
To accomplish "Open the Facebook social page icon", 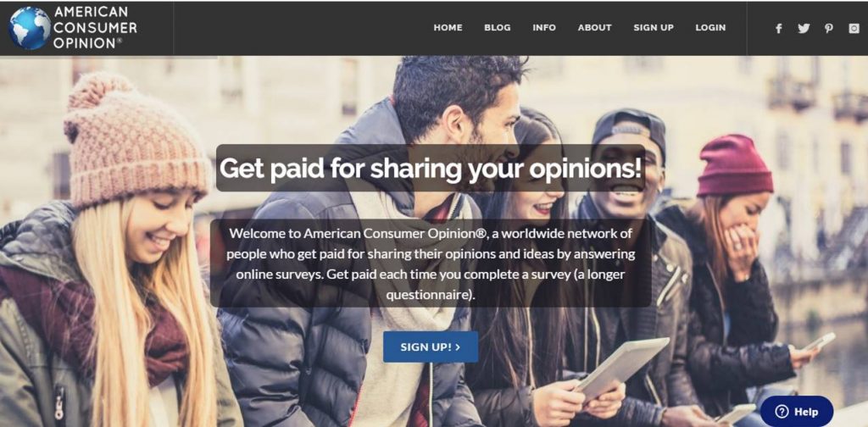I will pyautogui.click(x=778, y=28).
